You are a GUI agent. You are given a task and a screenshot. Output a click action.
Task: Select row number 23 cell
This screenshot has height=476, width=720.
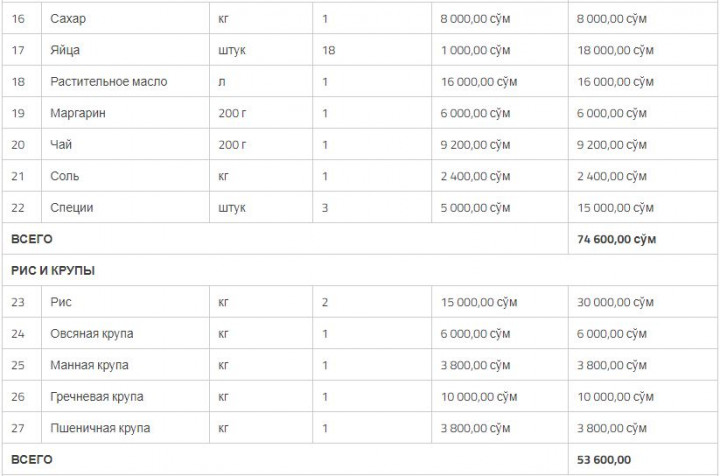tap(18, 302)
